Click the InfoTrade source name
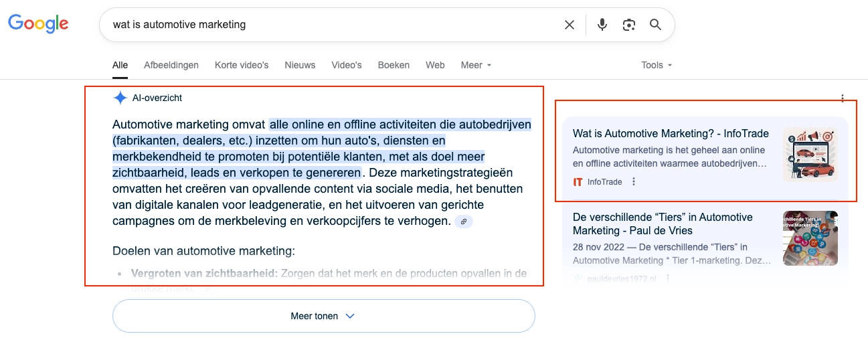This screenshot has width=868, height=338. pyautogui.click(x=604, y=182)
